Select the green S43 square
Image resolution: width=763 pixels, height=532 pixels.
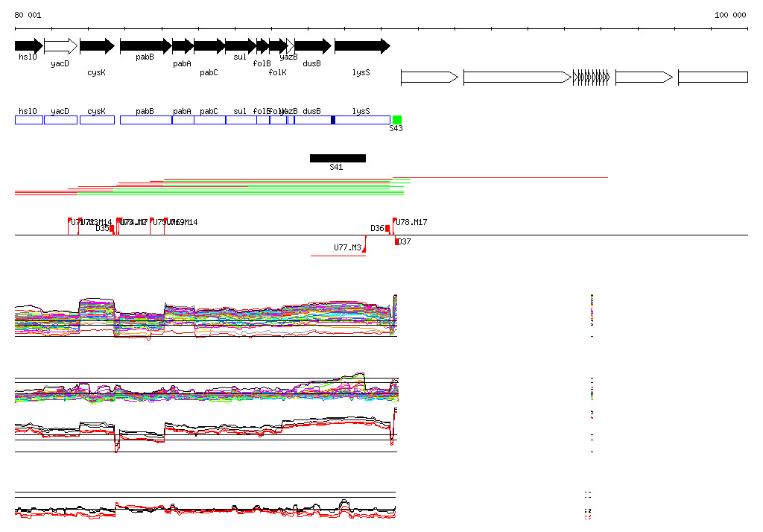[x=397, y=120]
